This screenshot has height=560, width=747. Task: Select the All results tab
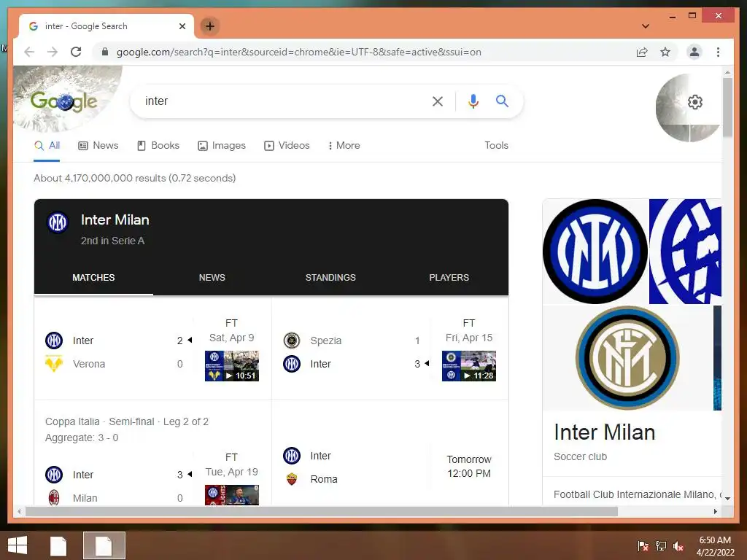pos(47,146)
